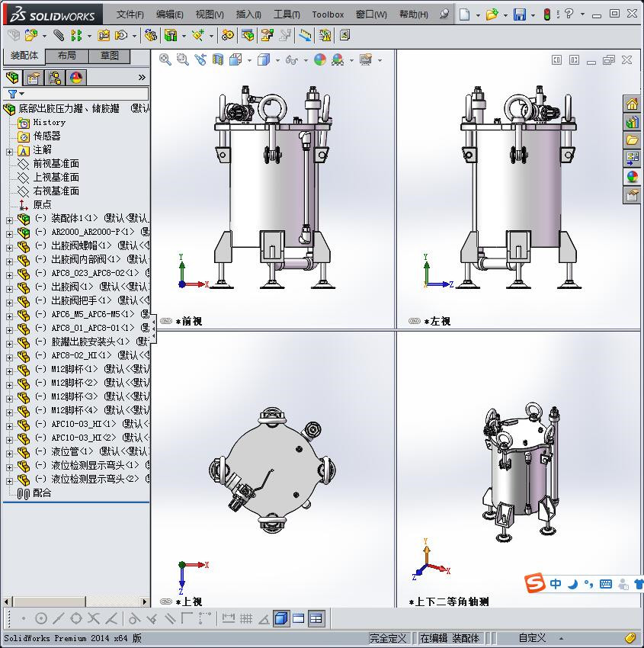Switch to the 草图 tab
The image size is (644, 648).
(110, 56)
